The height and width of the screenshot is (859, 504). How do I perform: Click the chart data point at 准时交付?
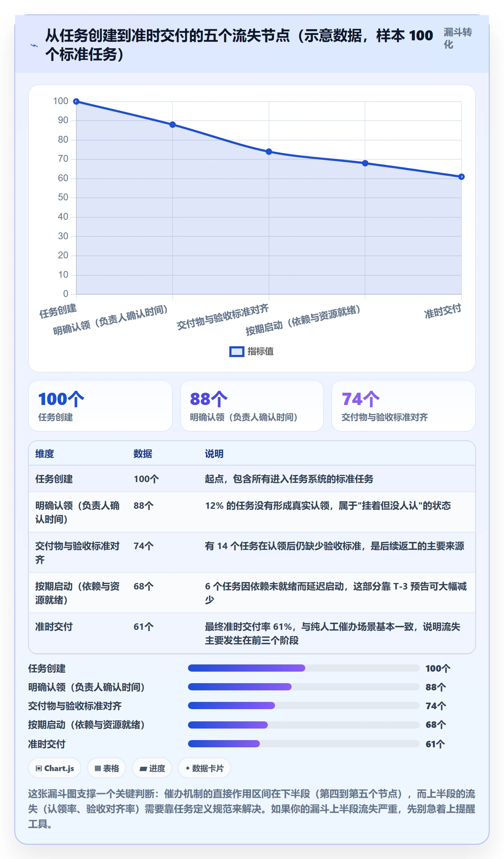(462, 177)
